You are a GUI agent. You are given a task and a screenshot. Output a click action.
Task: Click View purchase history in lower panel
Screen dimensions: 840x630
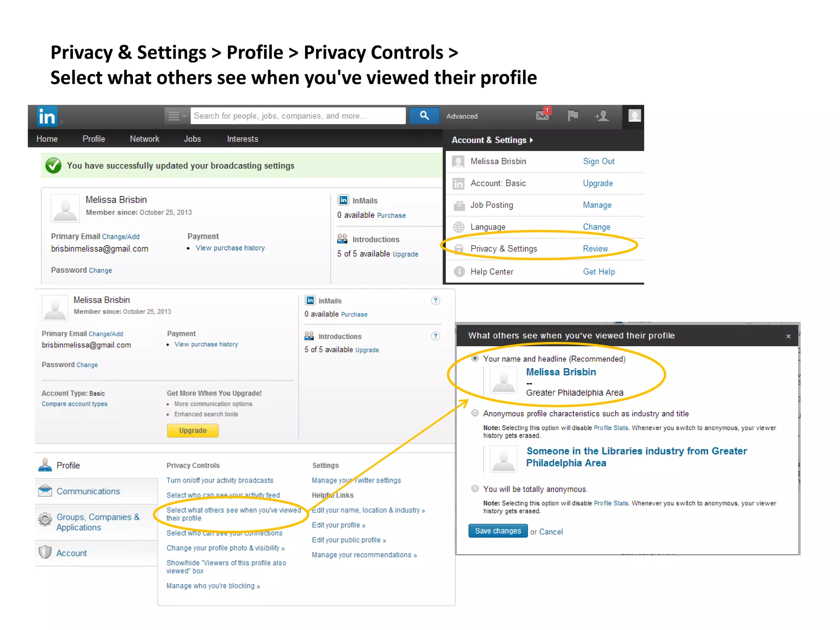click(x=206, y=345)
